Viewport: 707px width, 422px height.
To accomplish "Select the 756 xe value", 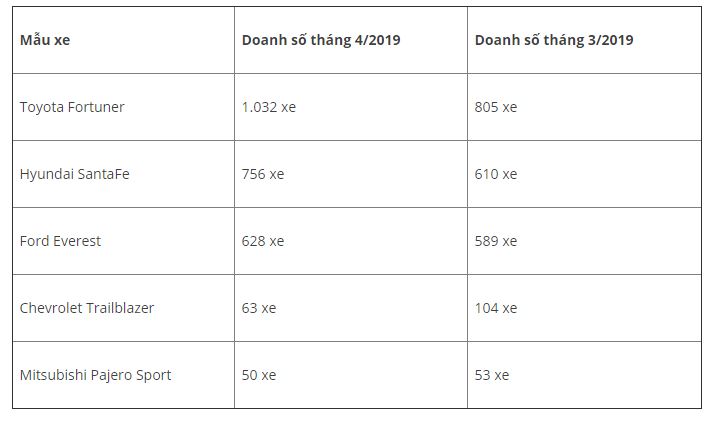I will point(263,174).
